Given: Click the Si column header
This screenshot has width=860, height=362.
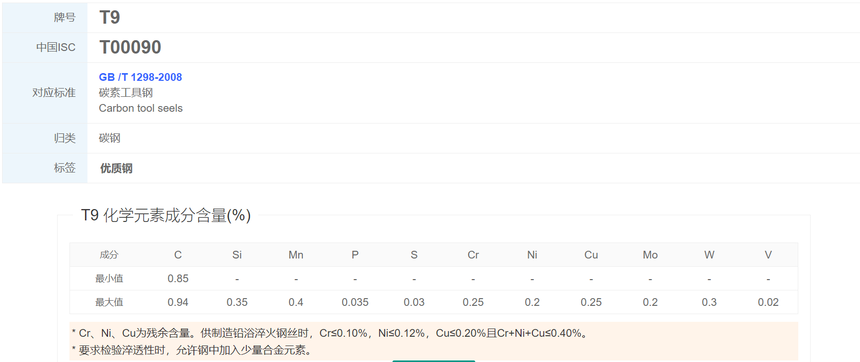Looking at the screenshot, I should 237,255.
